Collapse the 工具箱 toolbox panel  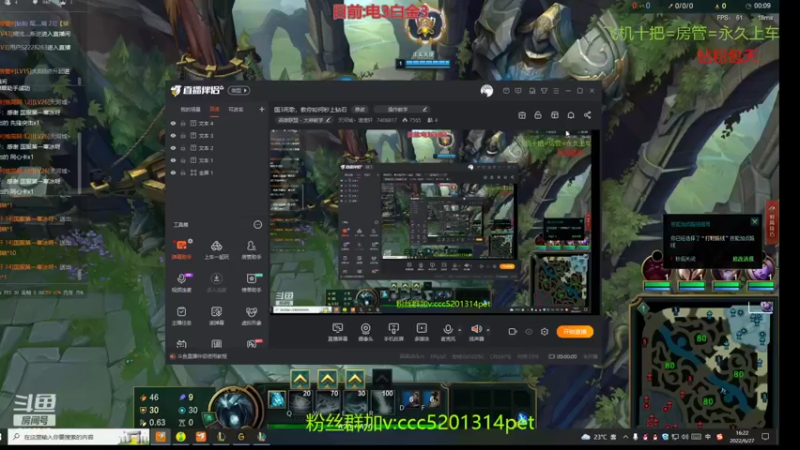[x=258, y=224]
